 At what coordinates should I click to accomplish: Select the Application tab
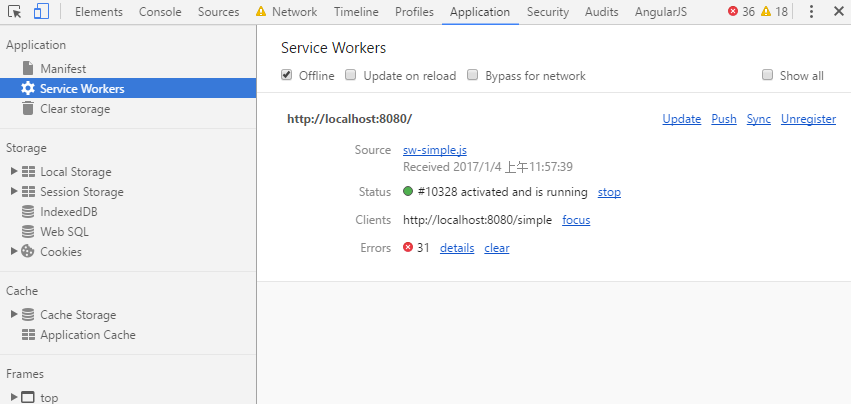point(480,12)
